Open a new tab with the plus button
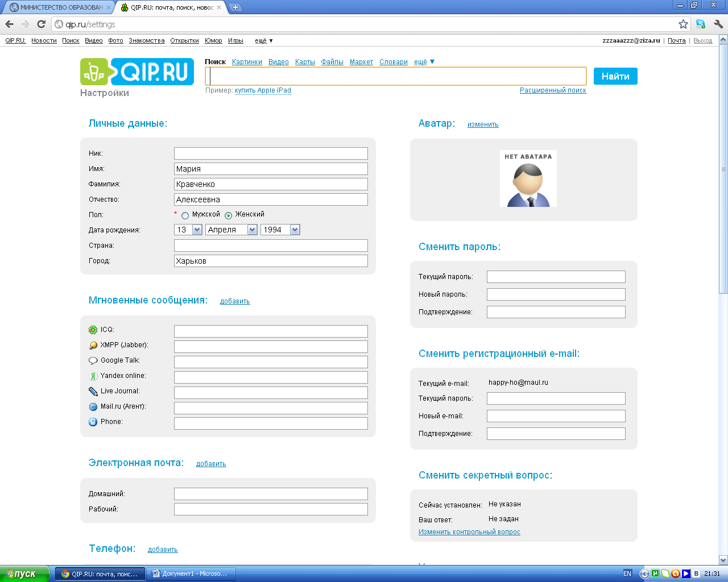Viewport: 728px width, 582px height. [235, 7]
